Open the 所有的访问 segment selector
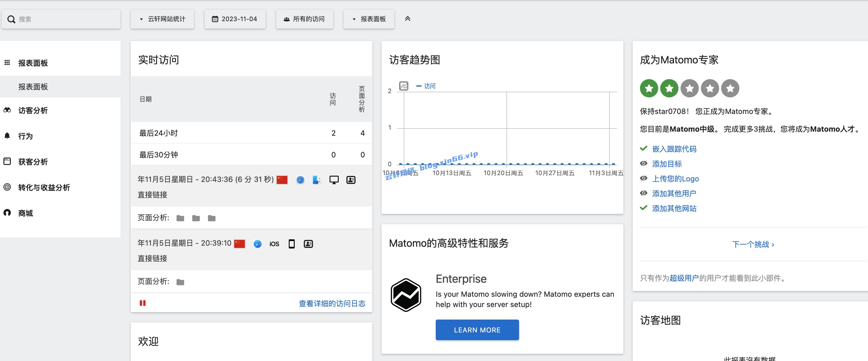 pyautogui.click(x=305, y=19)
